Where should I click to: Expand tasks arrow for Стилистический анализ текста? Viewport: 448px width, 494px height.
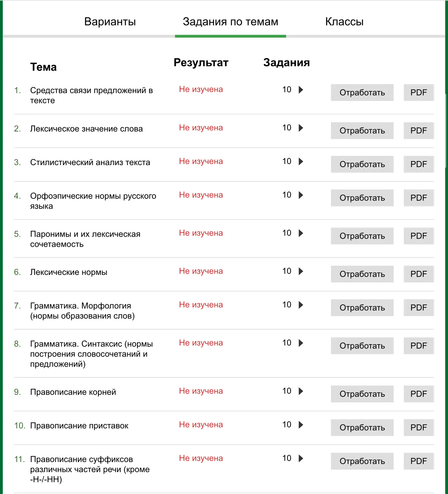coord(301,161)
